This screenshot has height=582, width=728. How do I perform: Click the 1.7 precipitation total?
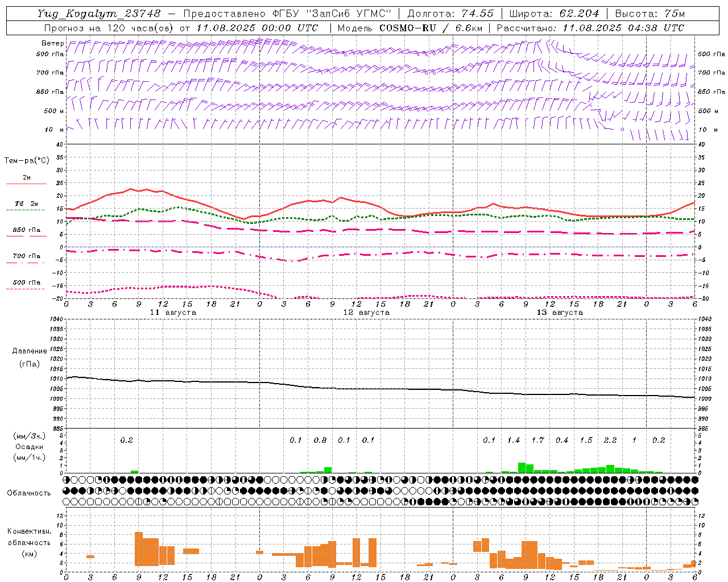(537, 440)
